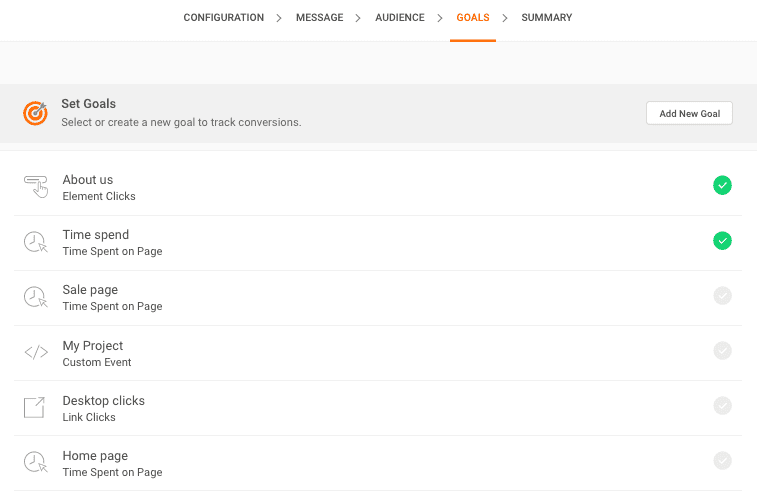Click the Sale page clock icon
757x491 pixels.
pos(36,297)
